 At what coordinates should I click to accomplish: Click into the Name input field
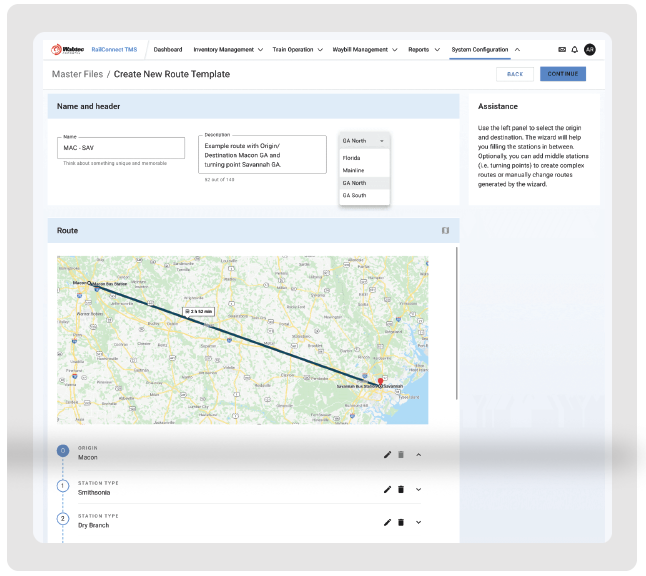click(121, 148)
